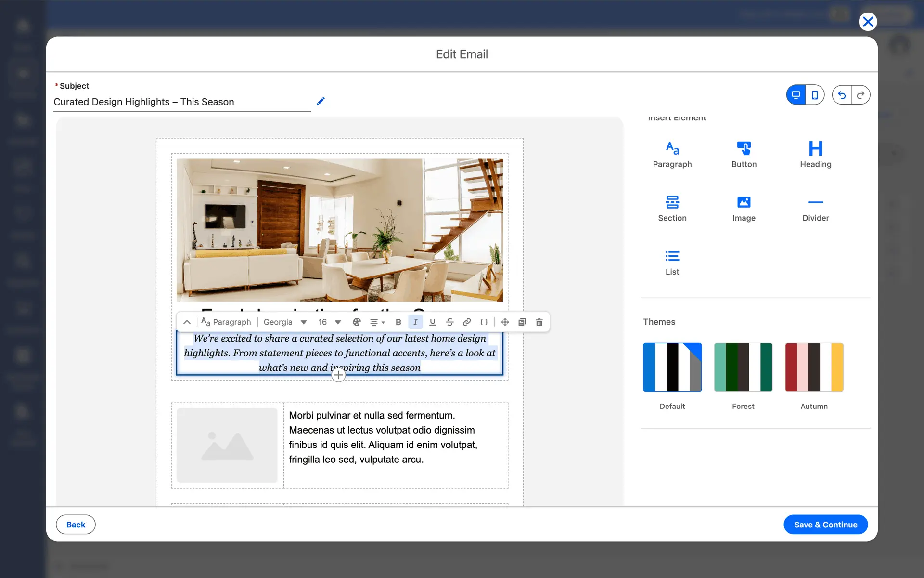Apply strikethrough to selected text
This screenshot has width=924, height=578.
click(449, 322)
